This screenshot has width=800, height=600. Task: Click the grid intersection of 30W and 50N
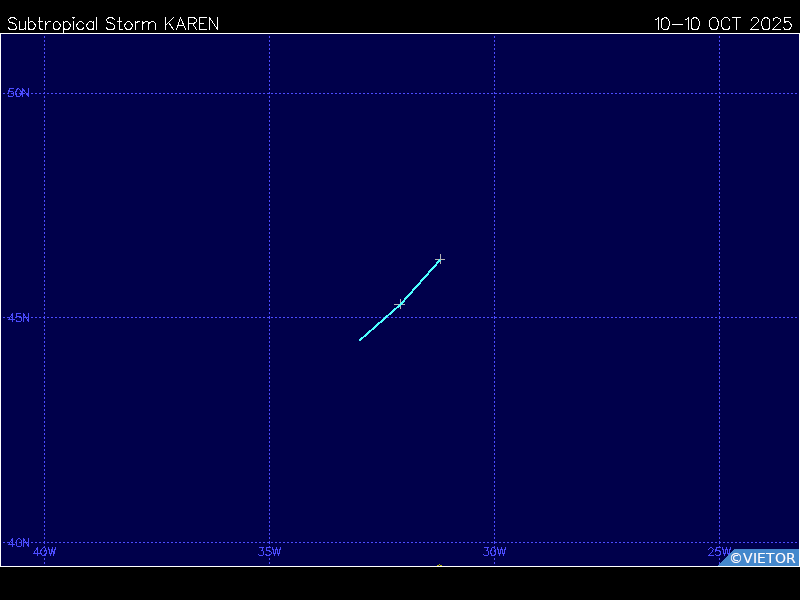[x=494, y=93]
